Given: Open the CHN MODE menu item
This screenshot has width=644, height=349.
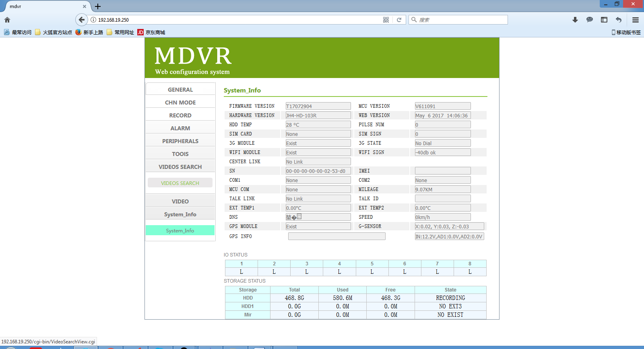Looking at the screenshot, I should coord(180,103).
